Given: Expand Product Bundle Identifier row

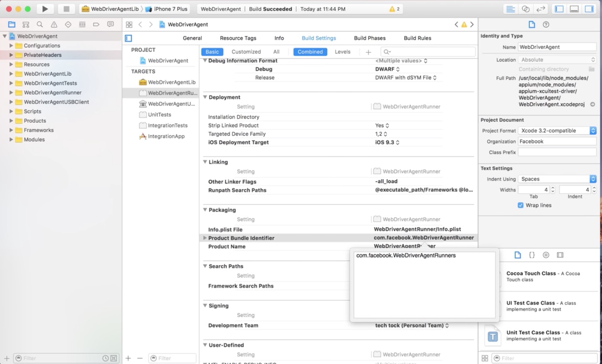Looking at the screenshot, I should (205, 238).
